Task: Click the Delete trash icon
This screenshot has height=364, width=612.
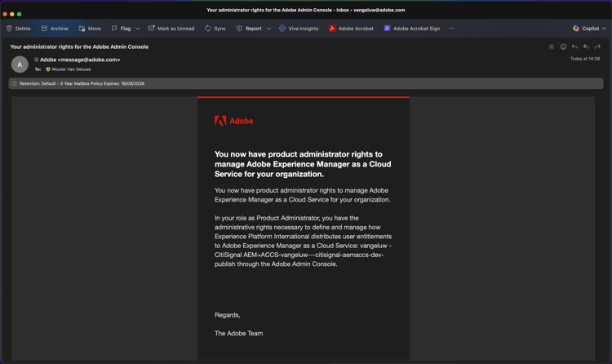Action: pos(9,29)
